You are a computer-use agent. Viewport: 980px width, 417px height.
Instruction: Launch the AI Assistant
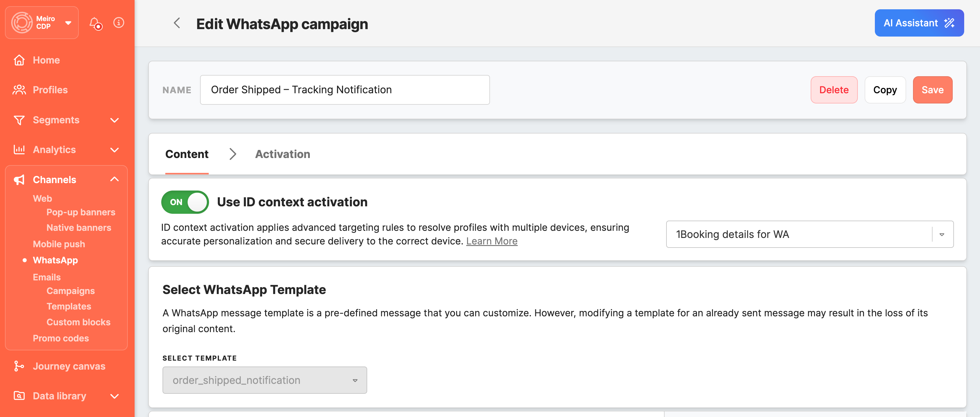click(919, 23)
